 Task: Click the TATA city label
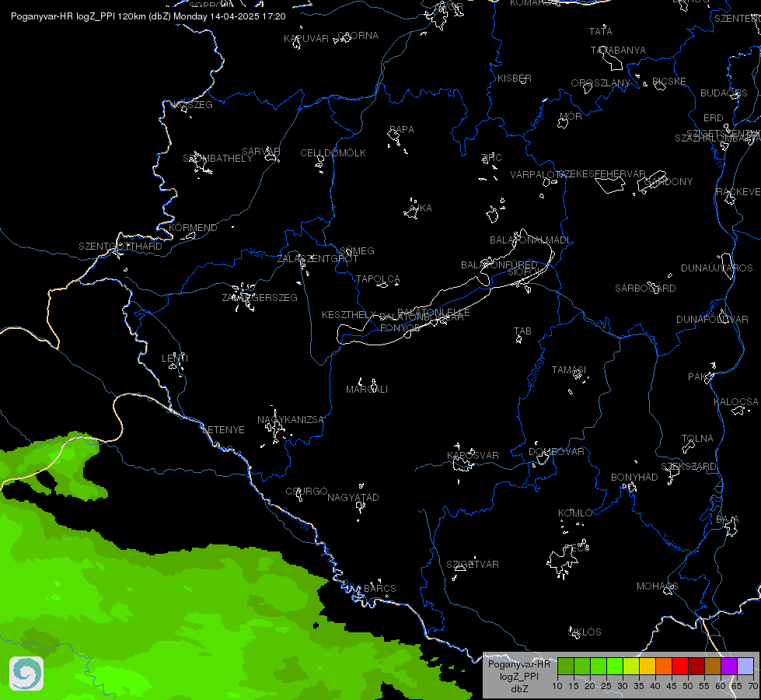coord(600,32)
